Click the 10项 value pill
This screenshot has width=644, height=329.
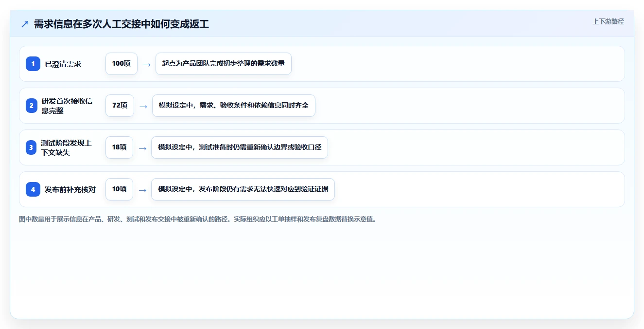tap(119, 189)
